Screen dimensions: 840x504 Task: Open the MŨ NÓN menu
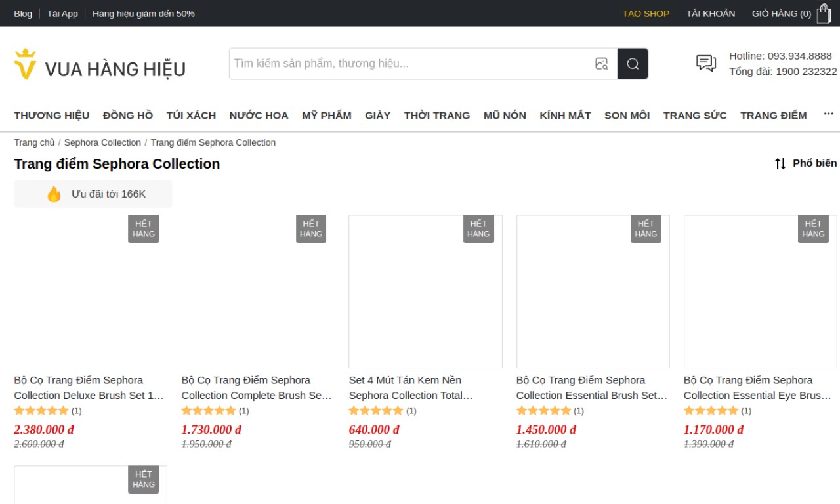[x=505, y=115]
